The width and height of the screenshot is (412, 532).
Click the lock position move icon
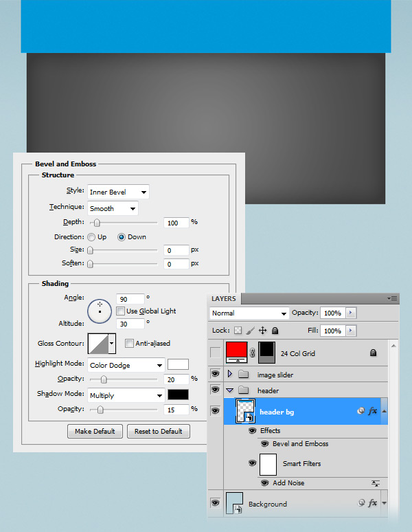[x=262, y=331]
